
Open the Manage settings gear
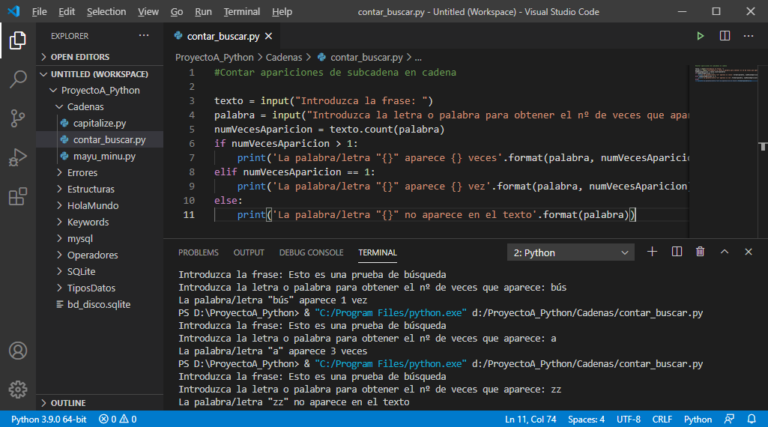point(17,389)
